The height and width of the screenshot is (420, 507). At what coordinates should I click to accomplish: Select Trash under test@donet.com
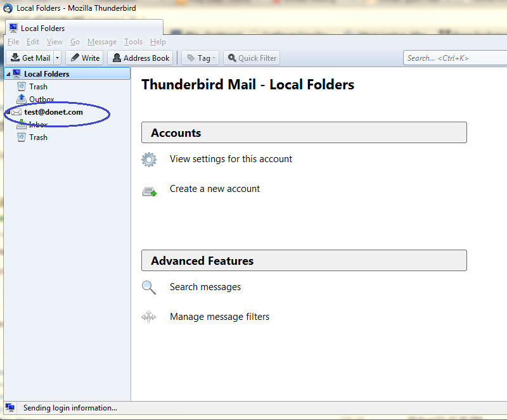[38, 137]
